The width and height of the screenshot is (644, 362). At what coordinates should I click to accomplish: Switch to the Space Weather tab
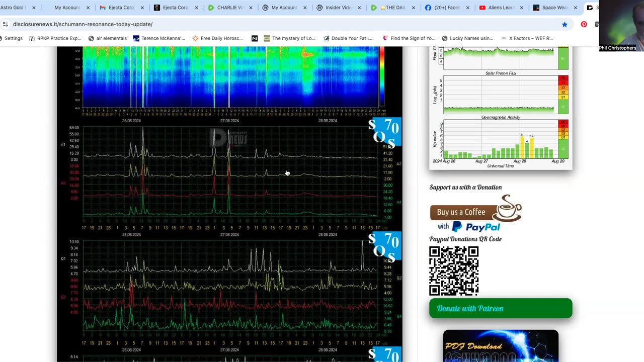(x=551, y=8)
